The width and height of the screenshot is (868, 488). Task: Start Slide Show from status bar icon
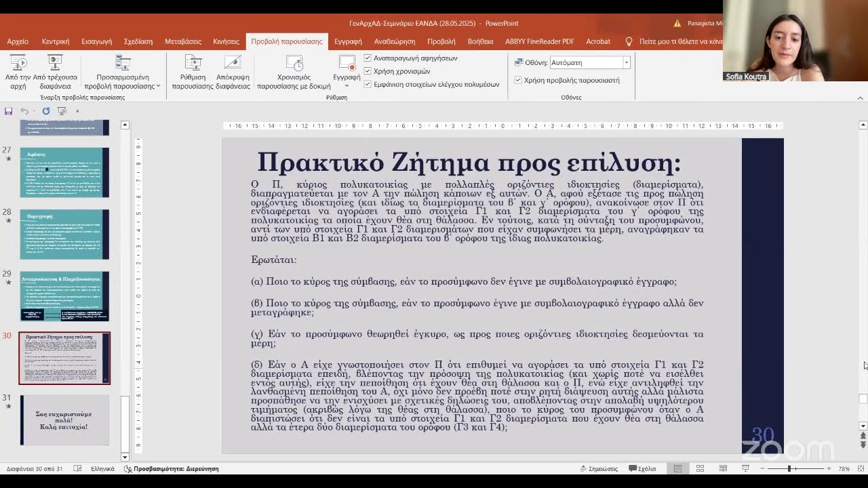(x=745, y=468)
